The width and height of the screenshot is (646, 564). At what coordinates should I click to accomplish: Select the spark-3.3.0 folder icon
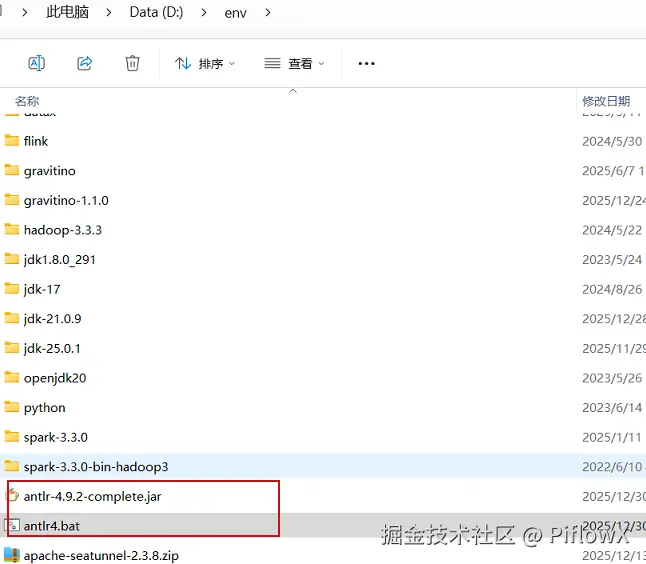(12, 437)
